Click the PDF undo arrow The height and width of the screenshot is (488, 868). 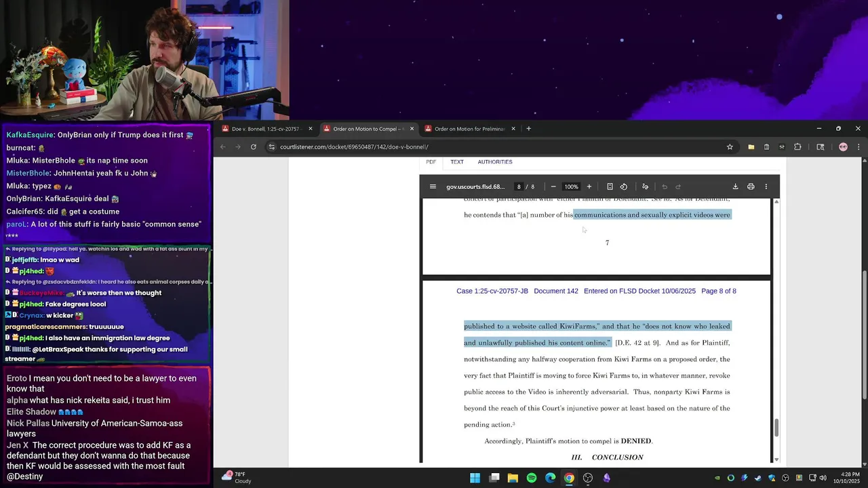[x=665, y=187]
